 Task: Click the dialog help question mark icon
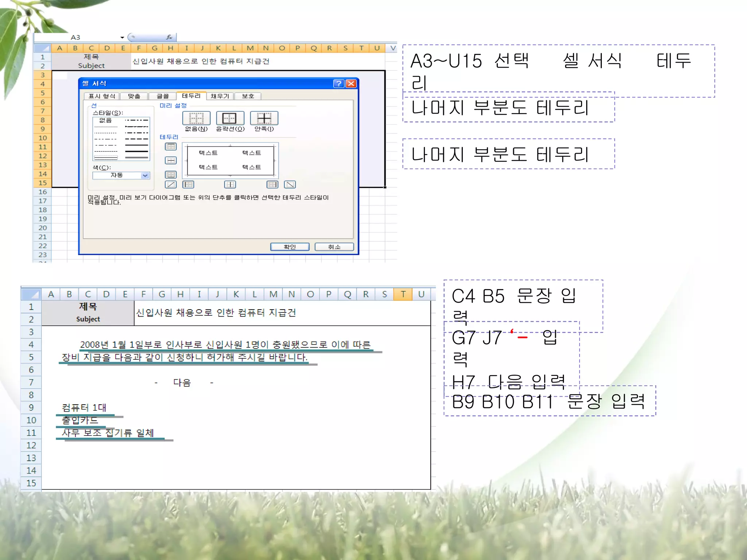coord(338,83)
